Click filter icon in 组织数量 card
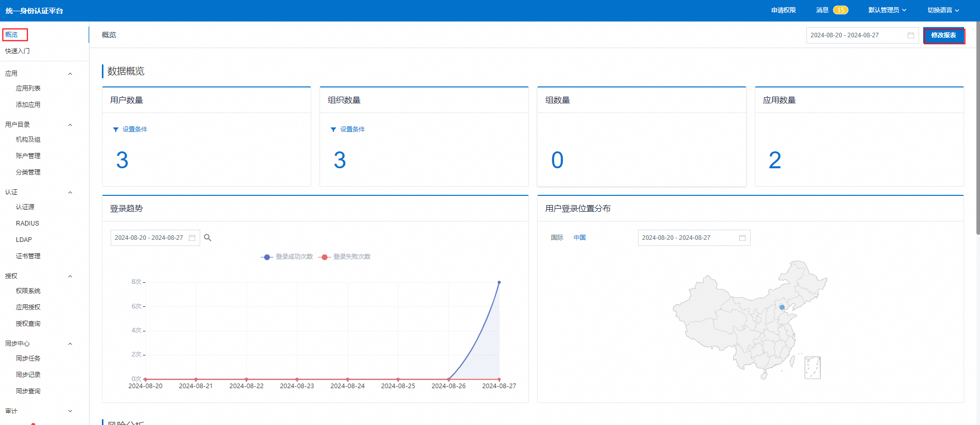The height and width of the screenshot is (425, 980). [333, 129]
